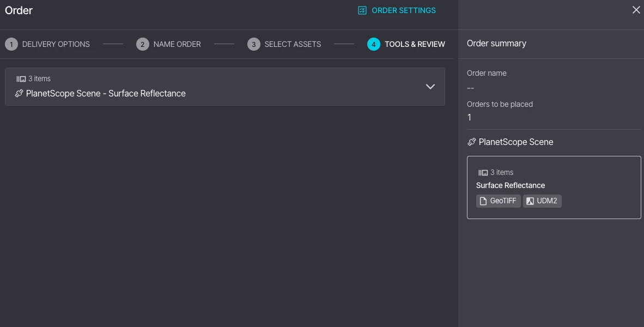
Task: Click the step 1 circle number badge
Action: (11, 44)
